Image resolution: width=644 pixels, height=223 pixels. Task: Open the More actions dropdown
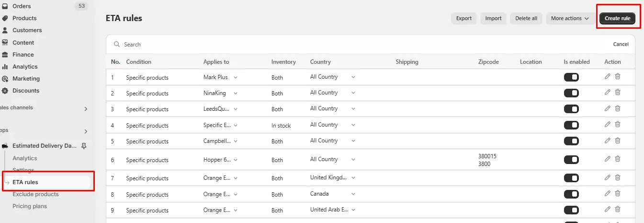coord(570,19)
